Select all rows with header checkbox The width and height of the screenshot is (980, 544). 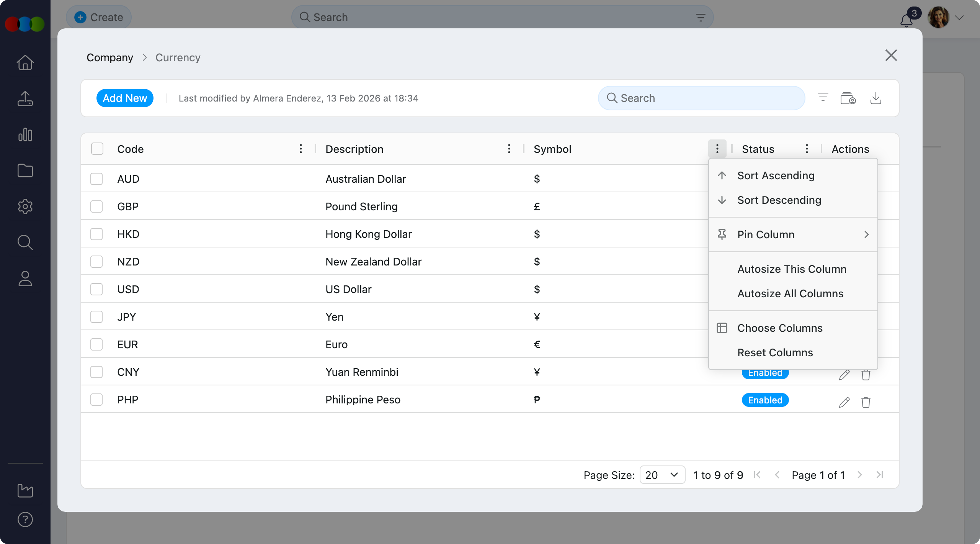point(96,149)
